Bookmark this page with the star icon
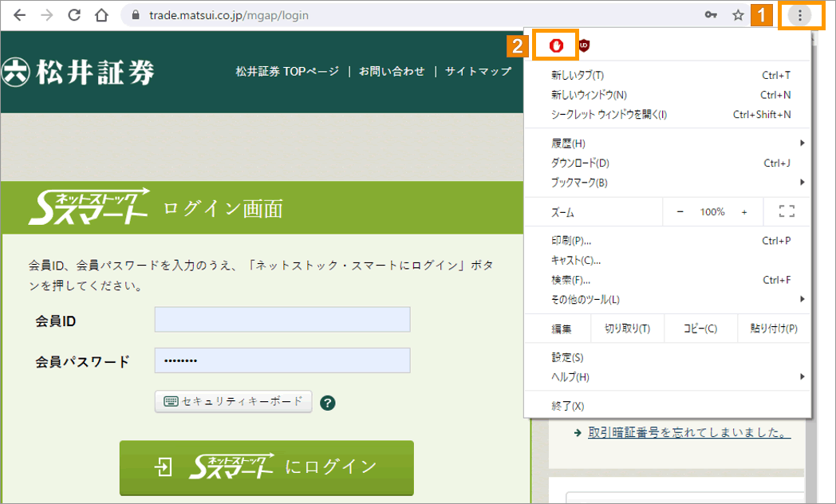Viewport: 836px width, 504px height. click(738, 15)
